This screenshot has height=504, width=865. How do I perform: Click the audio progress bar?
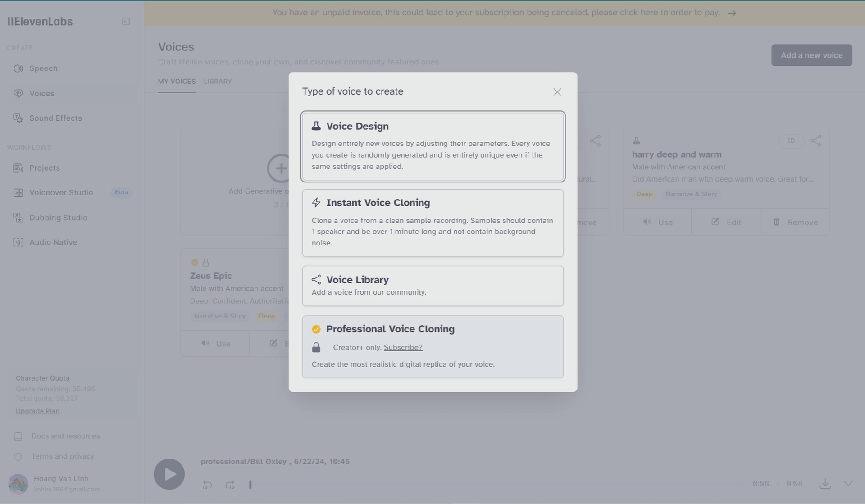coord(497,484)
